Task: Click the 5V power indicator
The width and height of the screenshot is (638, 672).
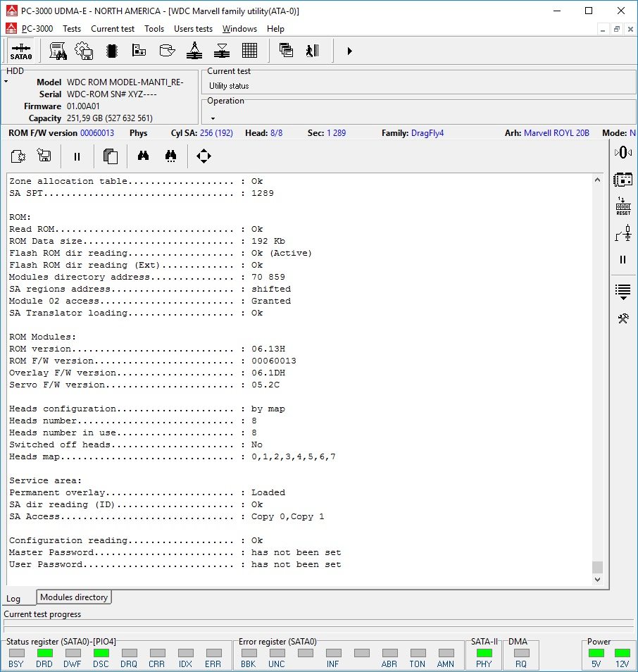Action: tap(596, 653)
